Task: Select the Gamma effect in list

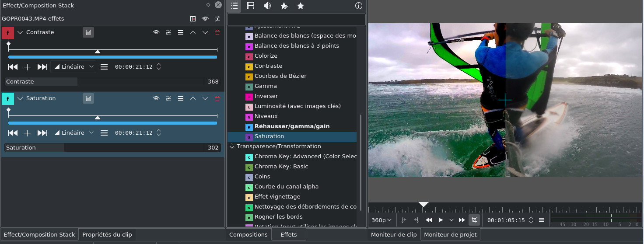Action: pos(266,86)
